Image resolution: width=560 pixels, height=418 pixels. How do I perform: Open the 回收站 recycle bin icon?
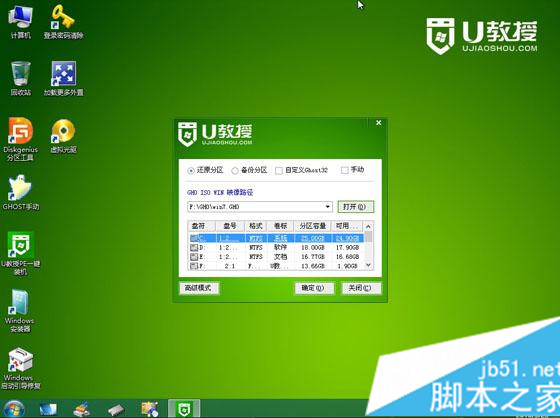pyautogui.click(x=20, y=78)
